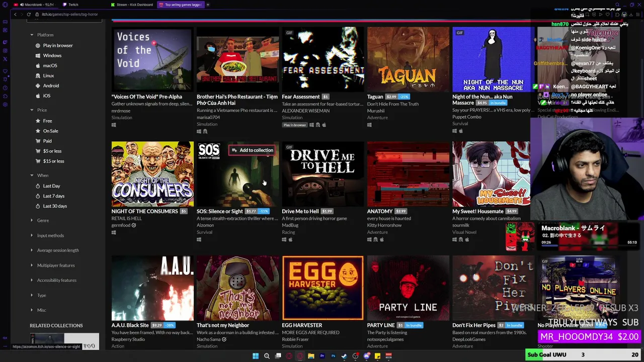Viewport: 644px width, 362px height.
Task: Click Add to collection on SOS game
Action: pos(252,150)
